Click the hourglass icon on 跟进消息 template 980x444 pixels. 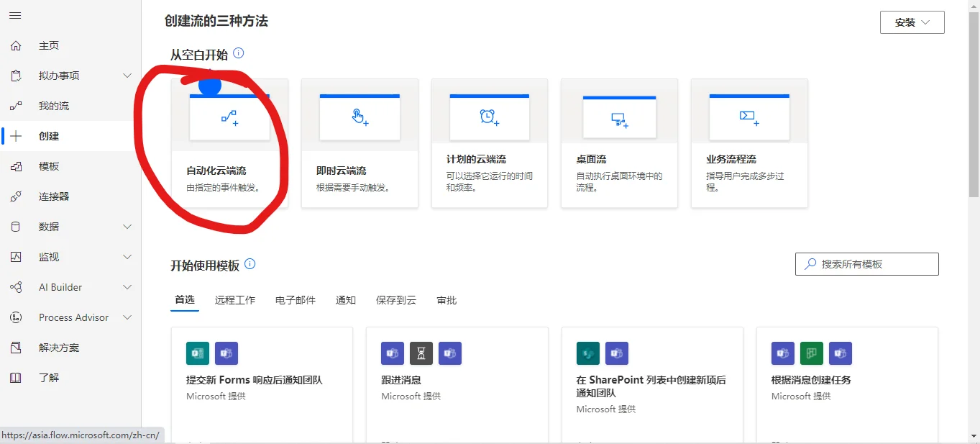click(x=421, y=353)
